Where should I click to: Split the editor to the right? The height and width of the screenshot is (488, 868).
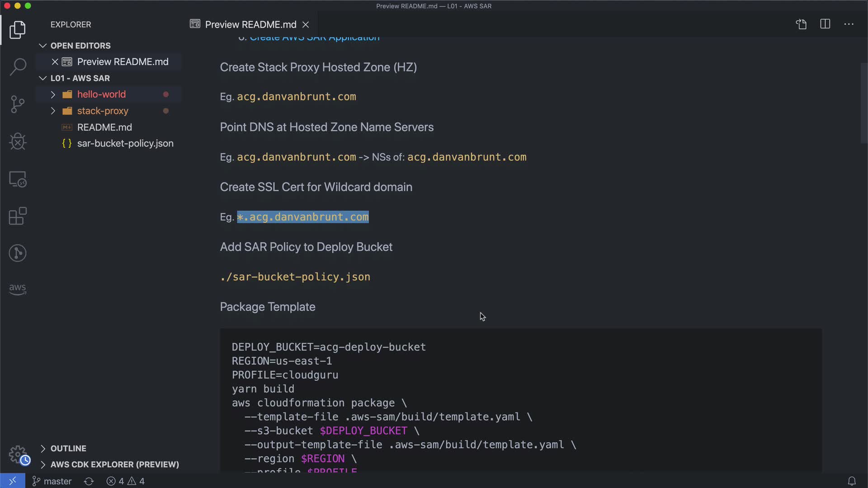(825, 24)
